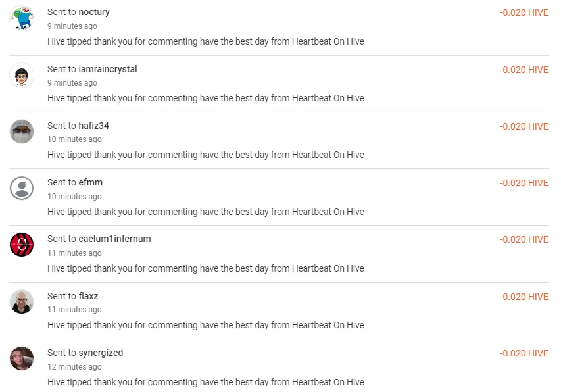The image size is (561, 392).
Task: Click synergized's avatar thumbnail
Action: [22, 358]
